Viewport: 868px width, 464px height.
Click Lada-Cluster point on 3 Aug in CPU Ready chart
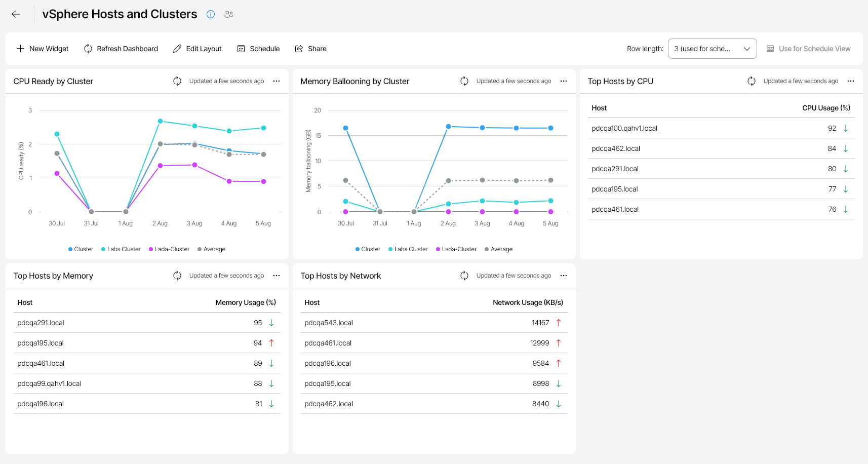194,165
